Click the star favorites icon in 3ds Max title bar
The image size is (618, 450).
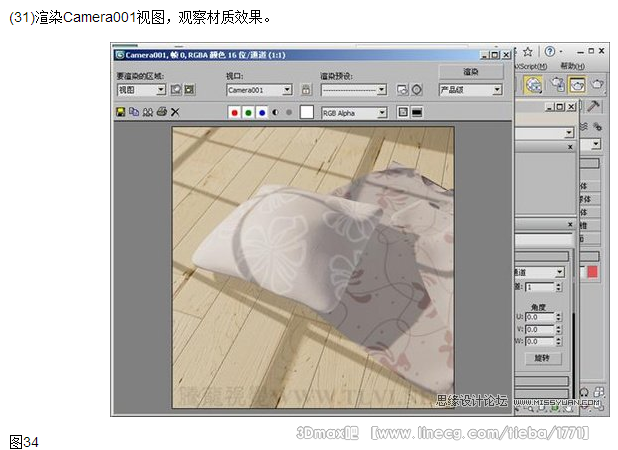(x=528, y=52)
